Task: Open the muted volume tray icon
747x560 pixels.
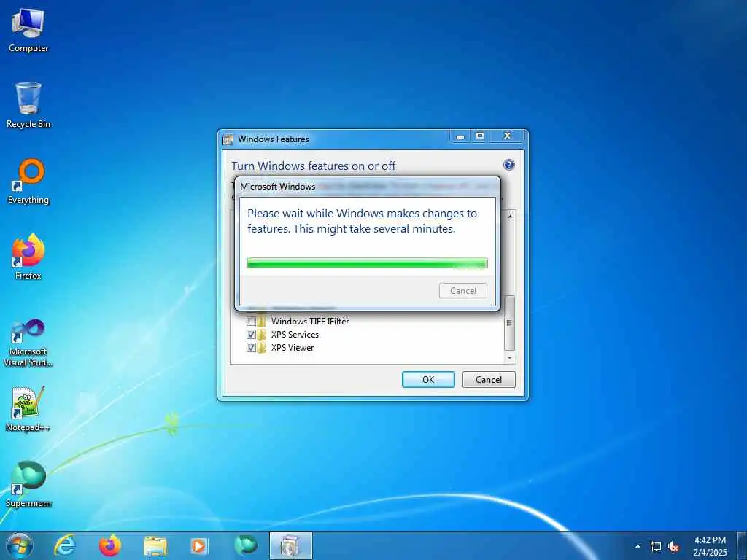Action: 673,546
